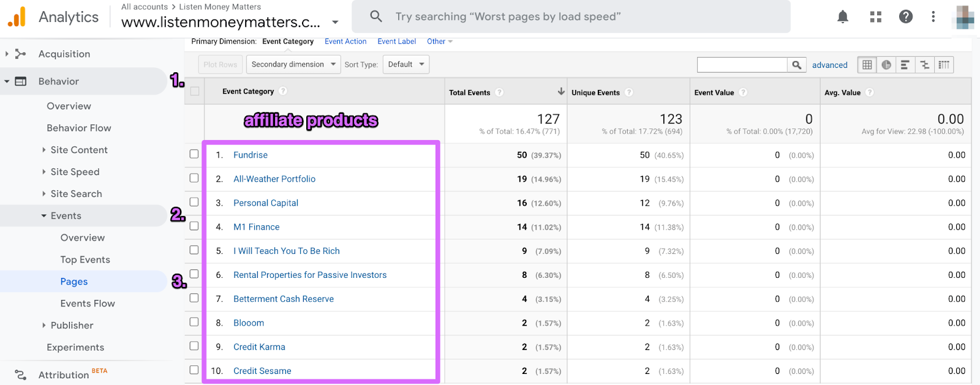The image size is (980, 385).
Task: Open the Personal Capital event category
Action: click(x=266, y=203)
